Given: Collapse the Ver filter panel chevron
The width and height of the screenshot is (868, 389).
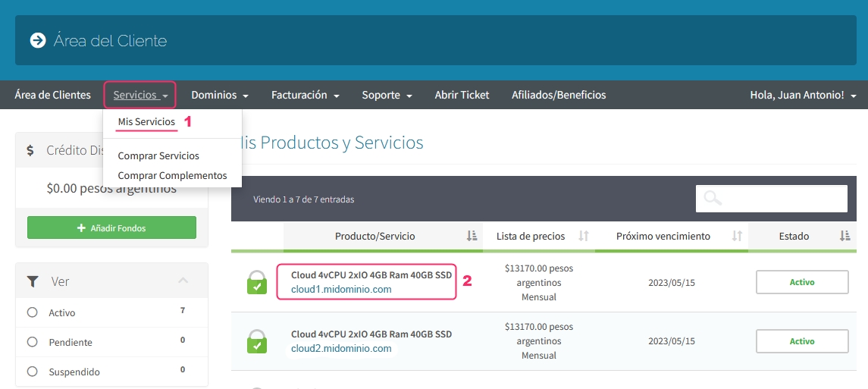Looking at the screenshot, I should 183,281.
